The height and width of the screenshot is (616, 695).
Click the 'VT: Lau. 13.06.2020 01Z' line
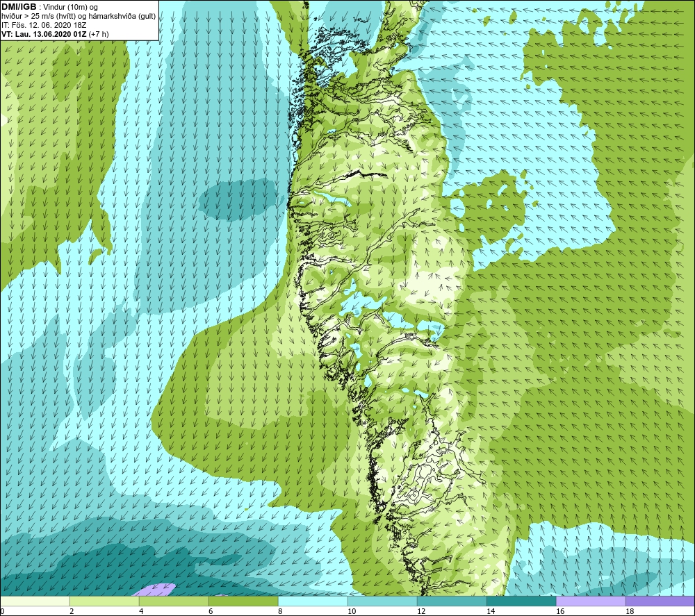pos(44,34)
